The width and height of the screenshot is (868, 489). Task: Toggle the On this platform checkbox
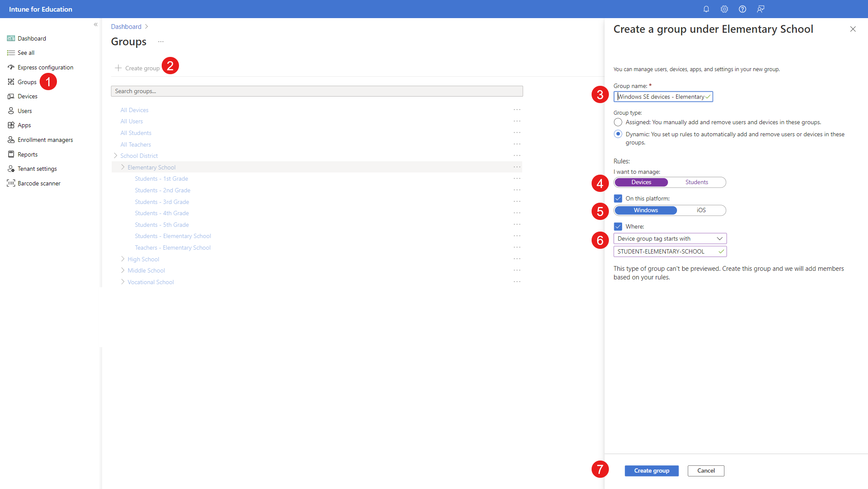click(x=618, y=198)
